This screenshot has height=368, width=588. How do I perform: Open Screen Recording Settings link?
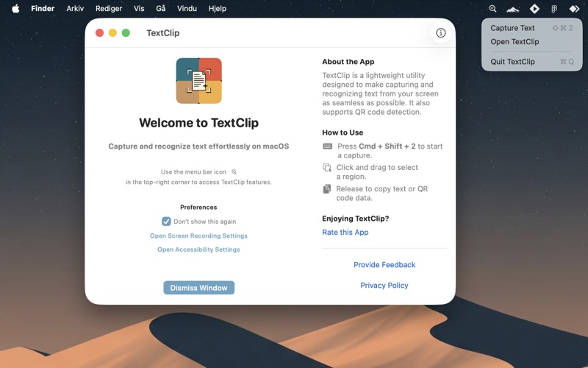pos(198,236)
